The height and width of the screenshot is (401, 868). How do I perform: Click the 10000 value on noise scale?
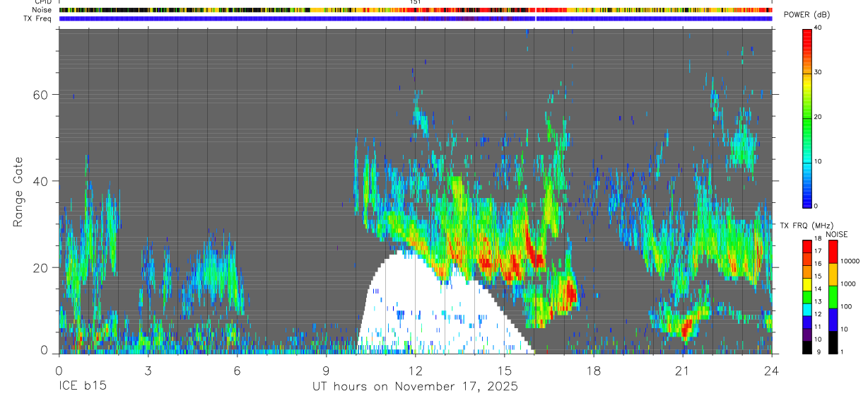[x=851, y=262]
